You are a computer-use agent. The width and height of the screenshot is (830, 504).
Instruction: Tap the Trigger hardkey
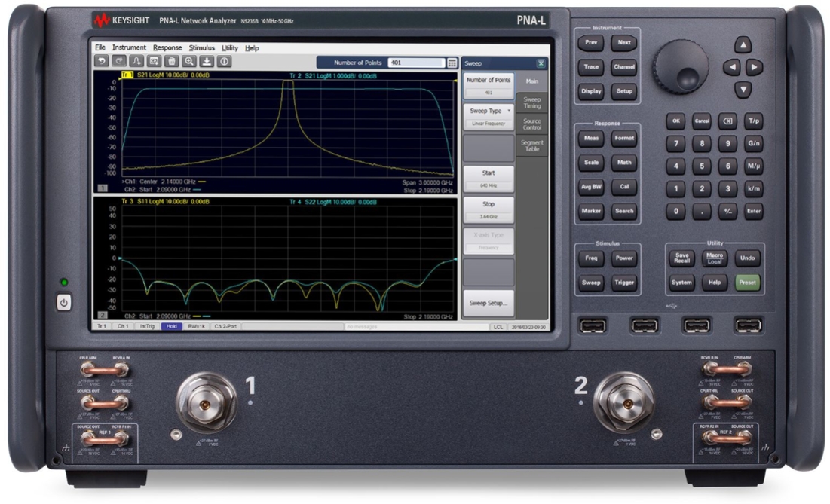(624, 283)
